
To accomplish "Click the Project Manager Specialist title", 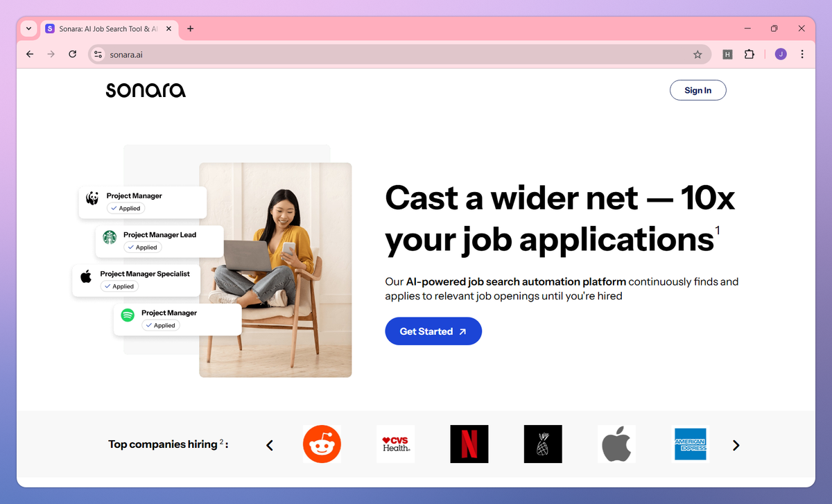I will [x=145, y=274].
